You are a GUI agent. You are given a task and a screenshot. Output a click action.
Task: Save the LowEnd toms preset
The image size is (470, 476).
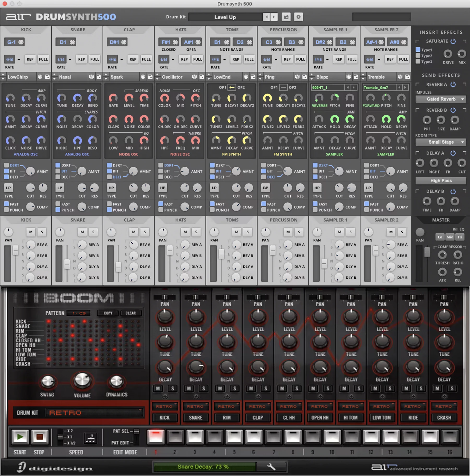[x=253, y=77]
